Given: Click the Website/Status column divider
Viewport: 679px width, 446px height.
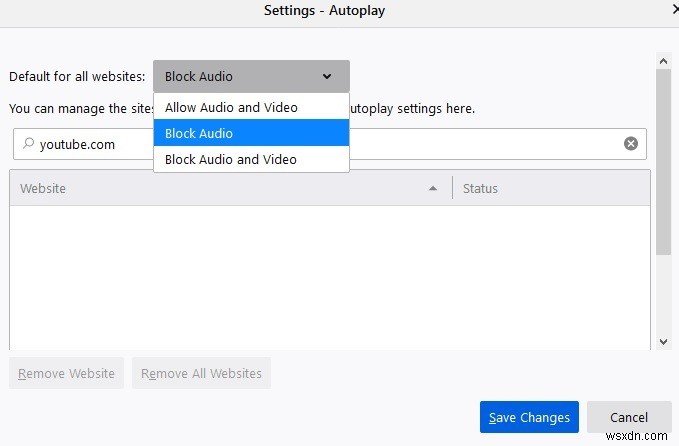Looking at the screenshot, I should 452,188.
